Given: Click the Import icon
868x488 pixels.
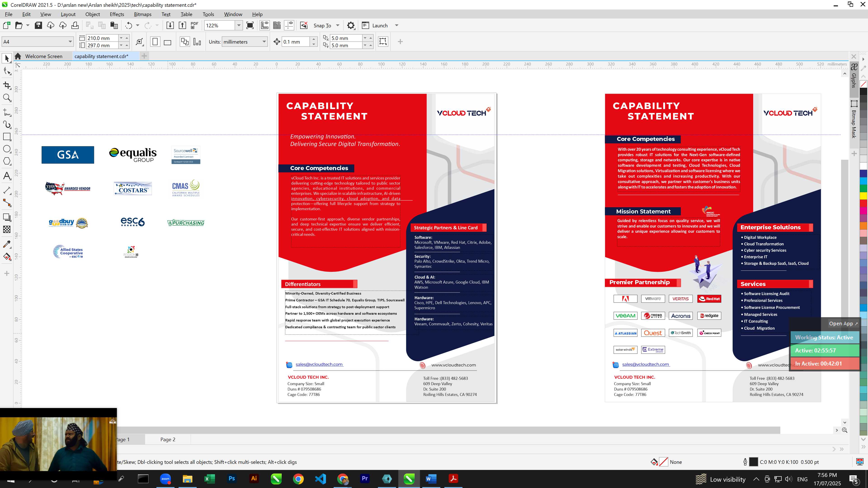Looking at the screenshot, I should [x=170, y=25].
